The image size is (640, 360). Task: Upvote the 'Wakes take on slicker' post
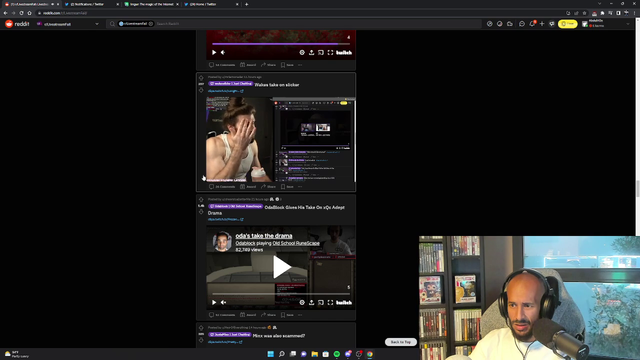coord(201,78)
